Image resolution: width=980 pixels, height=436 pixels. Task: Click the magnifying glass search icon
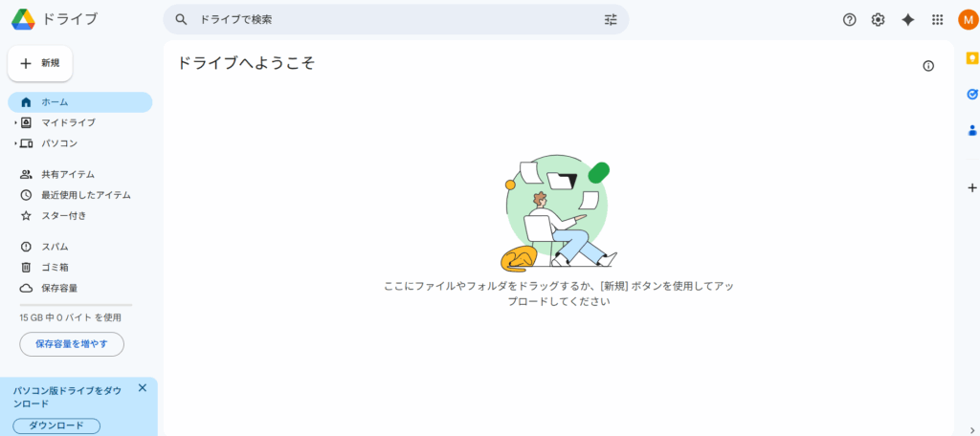[181, 19]
